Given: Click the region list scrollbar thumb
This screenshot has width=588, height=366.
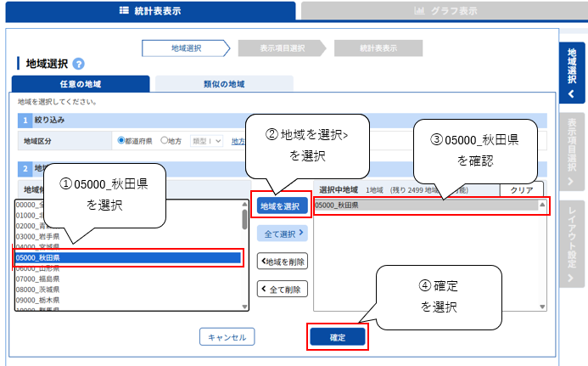Looking at the screenshot, I should pyautogui.click(x=244, y=219).
